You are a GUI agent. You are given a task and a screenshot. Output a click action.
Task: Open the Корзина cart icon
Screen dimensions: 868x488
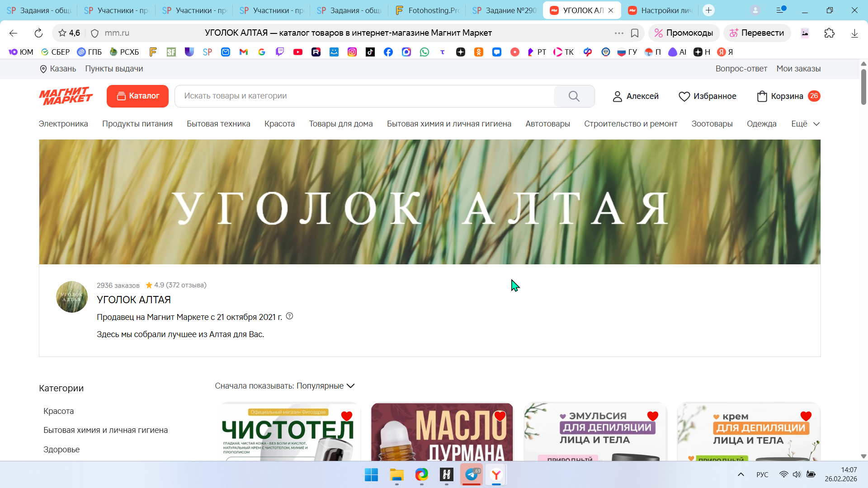[x=762, y=96]
